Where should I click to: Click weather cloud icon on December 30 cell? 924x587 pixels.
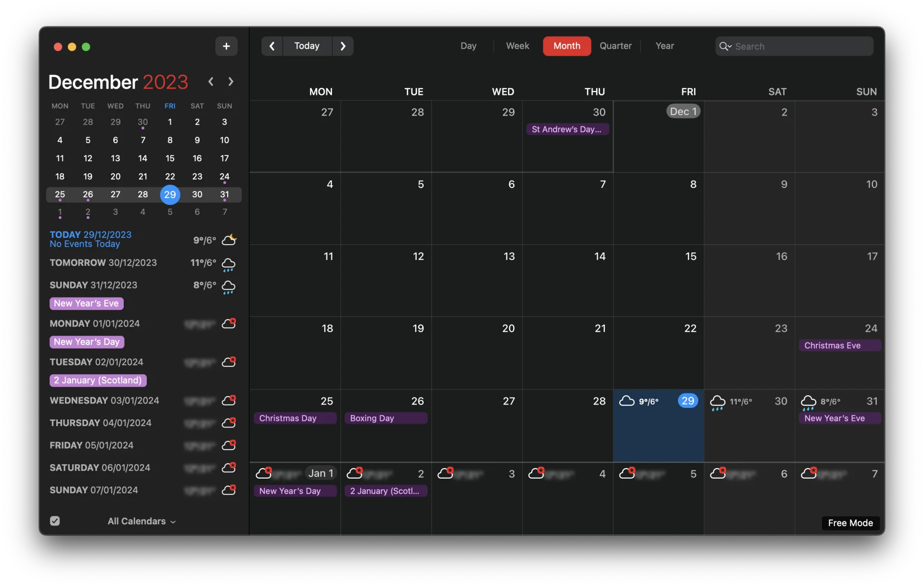point(717,402)
